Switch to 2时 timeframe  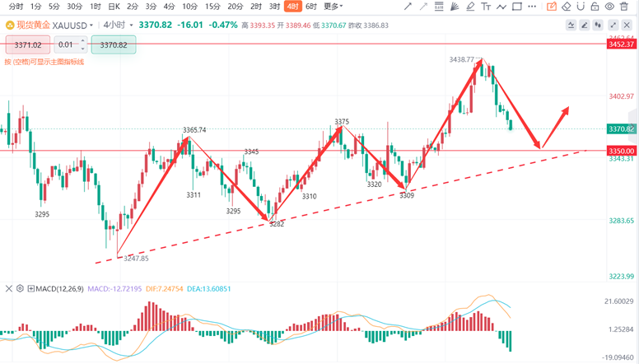click(256, 7)
